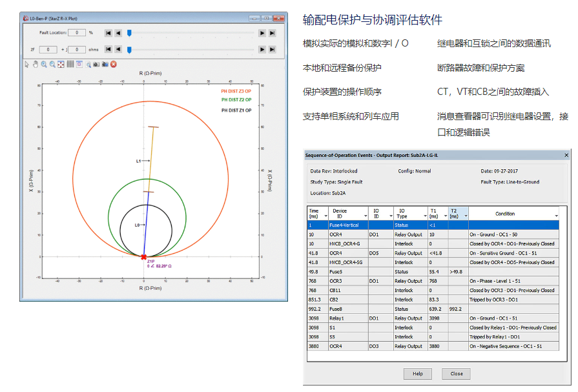
Task: Click the camera snapshot icon
Action: tap(96, 64)
